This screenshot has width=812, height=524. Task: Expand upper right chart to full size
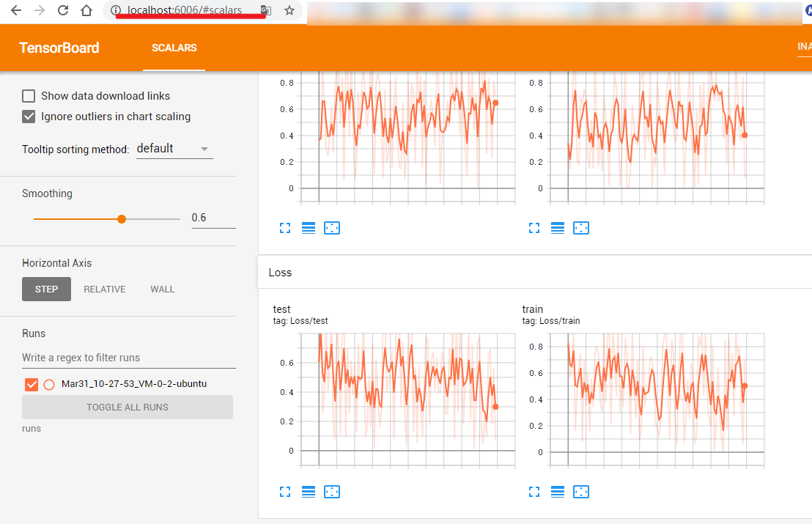pyautogui.click(x=534, y=228)
